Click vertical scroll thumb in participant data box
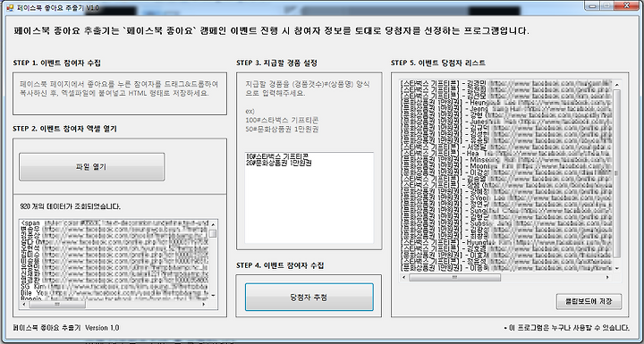 pyautogui.click(x=213, y=233)
